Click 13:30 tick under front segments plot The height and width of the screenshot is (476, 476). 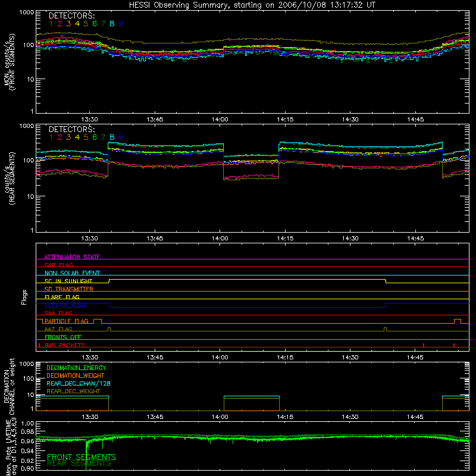90,120
